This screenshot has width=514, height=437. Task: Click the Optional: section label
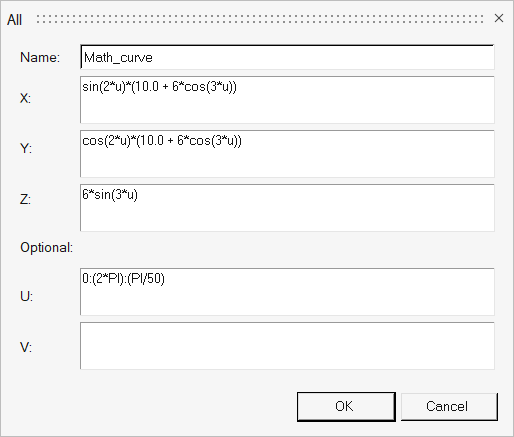46,247
